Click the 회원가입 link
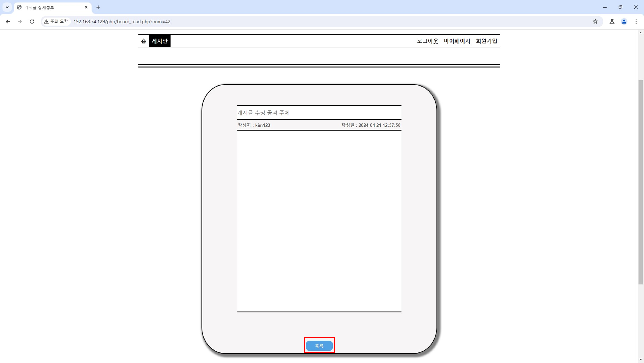 [486, 41]
